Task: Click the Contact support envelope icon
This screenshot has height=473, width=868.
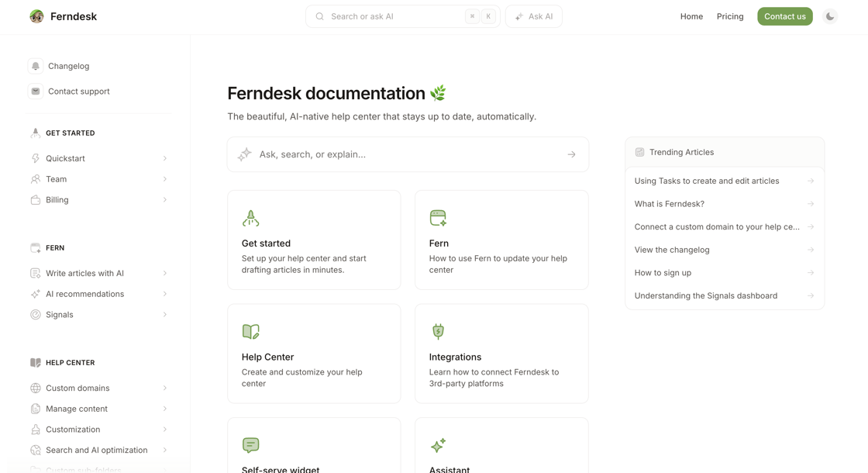Action: point(36,91)
